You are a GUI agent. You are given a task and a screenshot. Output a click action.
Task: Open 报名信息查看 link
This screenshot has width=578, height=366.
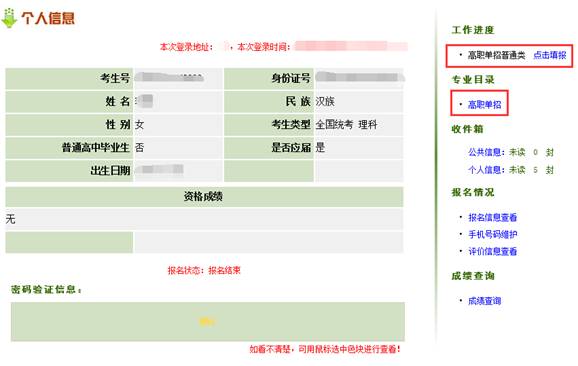pos(492,217)
